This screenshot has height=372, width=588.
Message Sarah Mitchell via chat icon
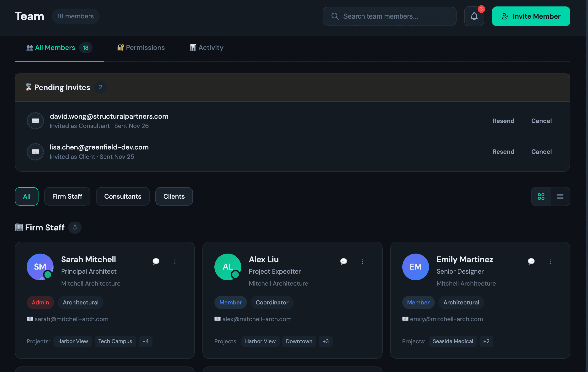(156, 261)
